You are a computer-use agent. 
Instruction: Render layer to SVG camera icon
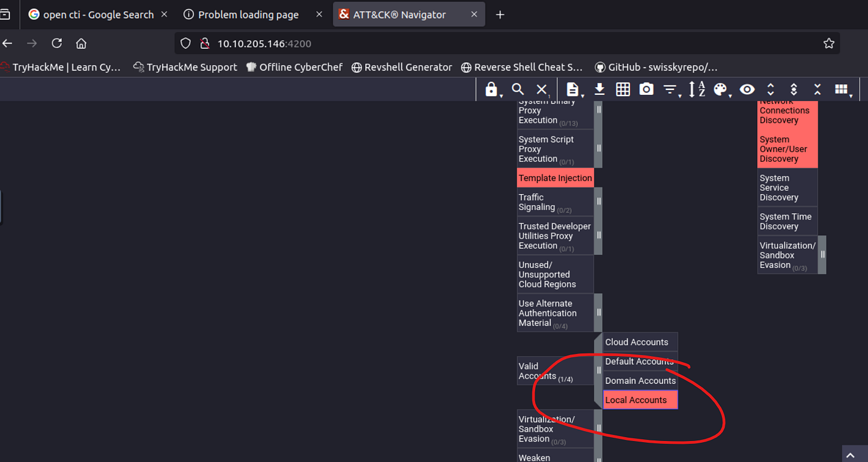coord(647,90)
